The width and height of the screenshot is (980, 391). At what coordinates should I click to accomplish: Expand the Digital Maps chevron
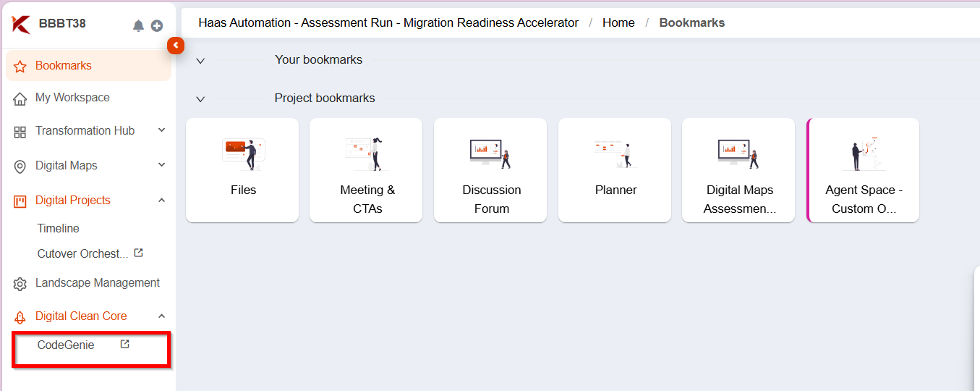(x=162, y=165)
